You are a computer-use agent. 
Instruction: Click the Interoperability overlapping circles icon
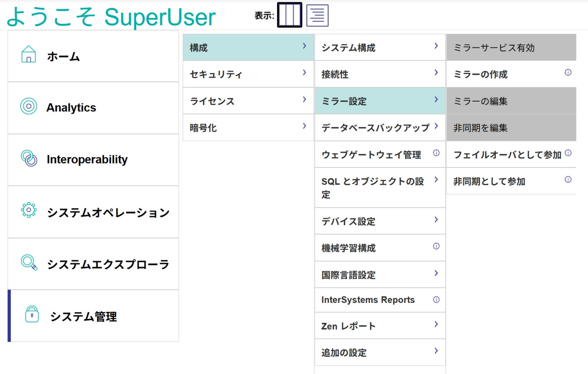click(x=29, y=158)
